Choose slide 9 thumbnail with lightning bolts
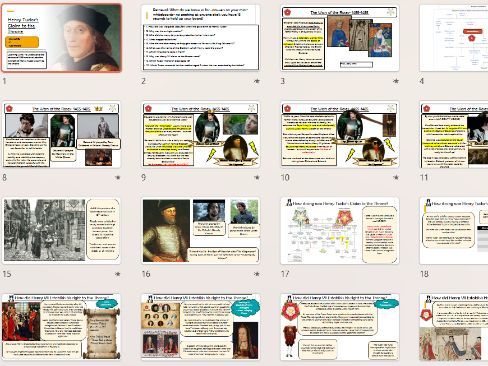488x366 pixels. click(x=201, y=134)
